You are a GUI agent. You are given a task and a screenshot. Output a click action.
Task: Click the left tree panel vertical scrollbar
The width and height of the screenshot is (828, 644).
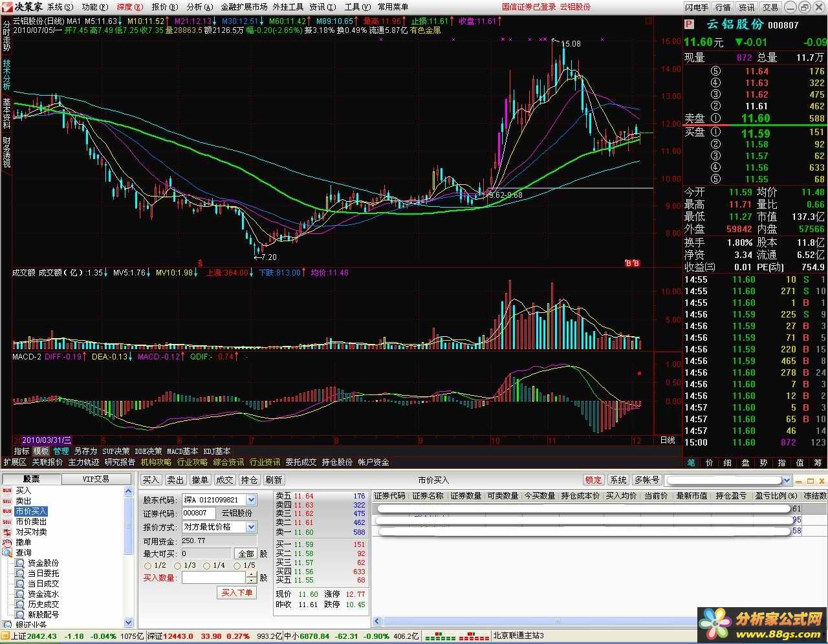tap(128, 557)
